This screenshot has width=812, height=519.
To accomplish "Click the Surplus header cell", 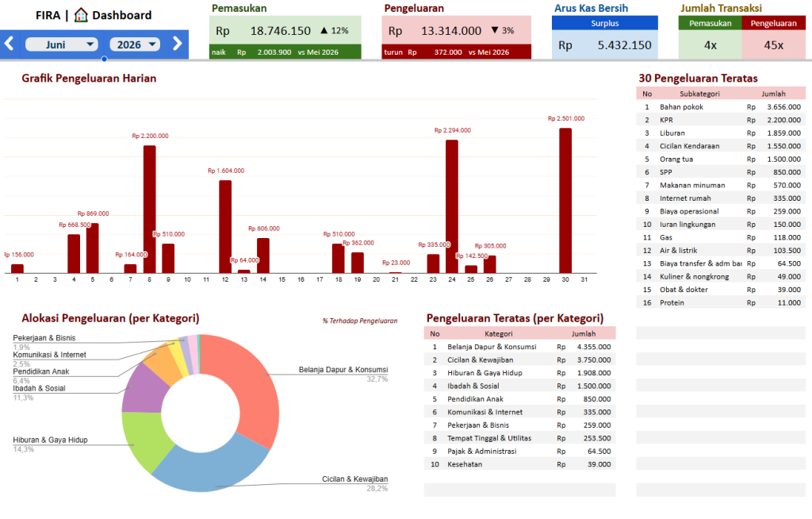I will coord(605,23).
